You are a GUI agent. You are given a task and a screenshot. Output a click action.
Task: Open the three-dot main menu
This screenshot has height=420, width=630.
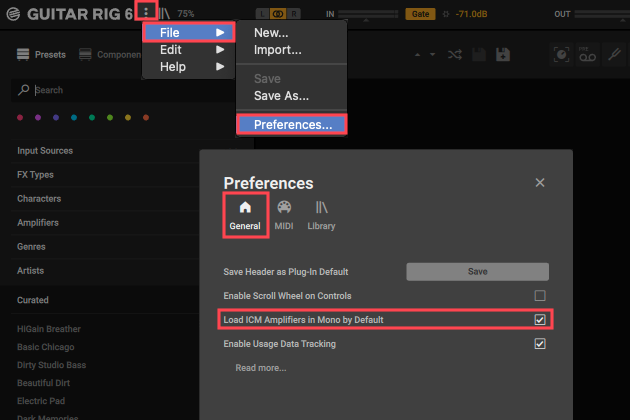pos(146,12)
